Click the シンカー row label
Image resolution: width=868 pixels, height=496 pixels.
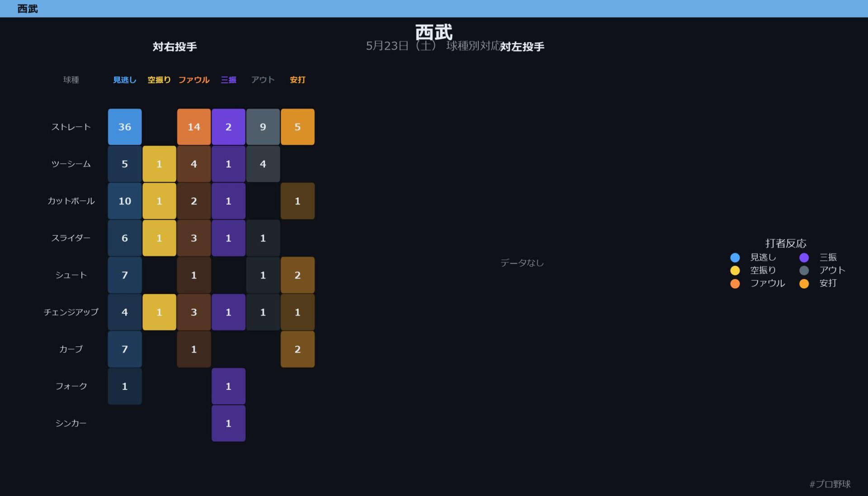71,424
